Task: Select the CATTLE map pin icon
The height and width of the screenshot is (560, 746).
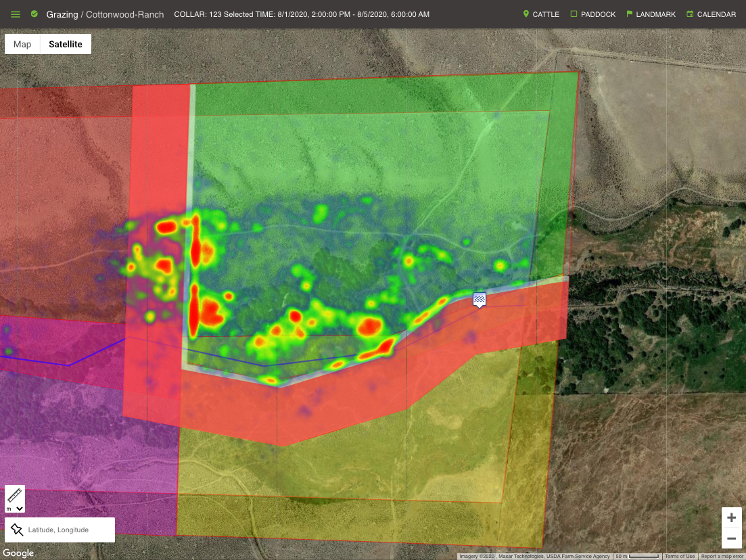Action: (x=526, y=14)
